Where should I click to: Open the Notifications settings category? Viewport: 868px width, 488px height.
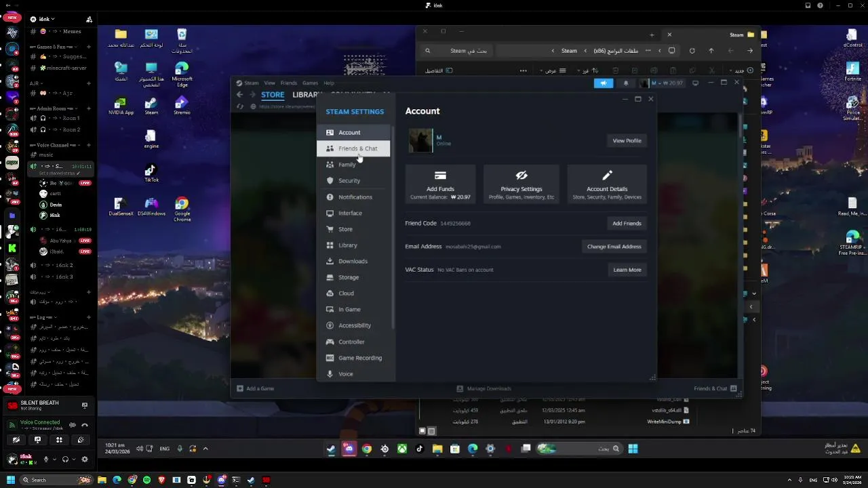pos(353,197)
